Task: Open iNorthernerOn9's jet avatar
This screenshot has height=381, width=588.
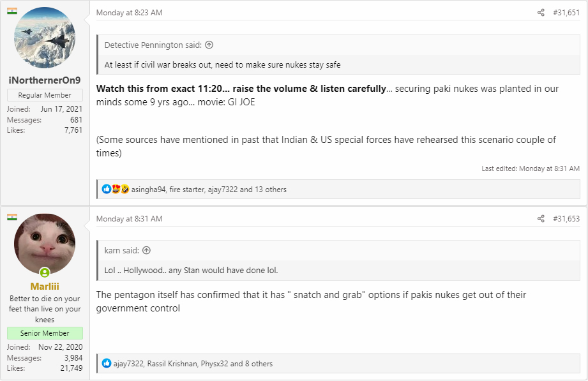Action: pyautogui.click(x=45, y=38)
